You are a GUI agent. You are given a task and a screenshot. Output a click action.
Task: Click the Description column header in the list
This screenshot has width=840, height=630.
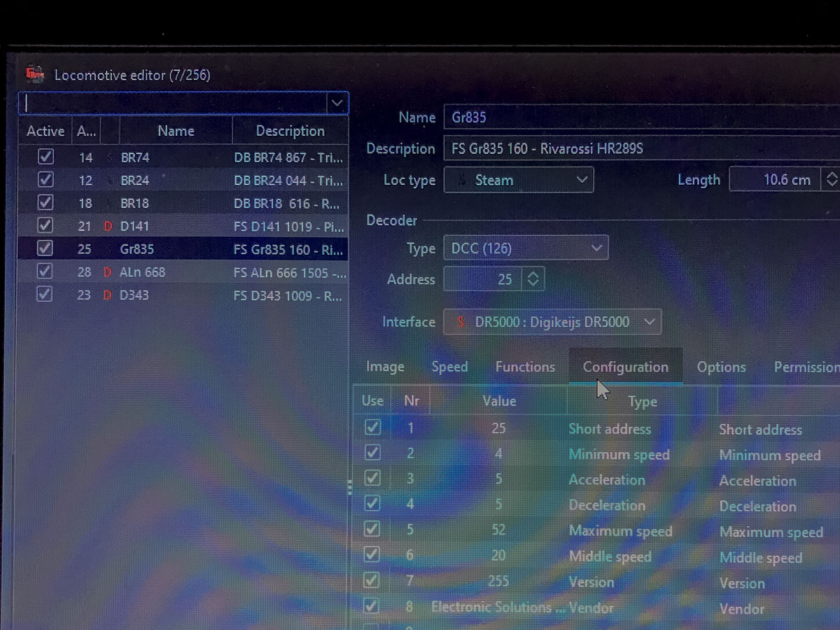click(x=290, y=131)
